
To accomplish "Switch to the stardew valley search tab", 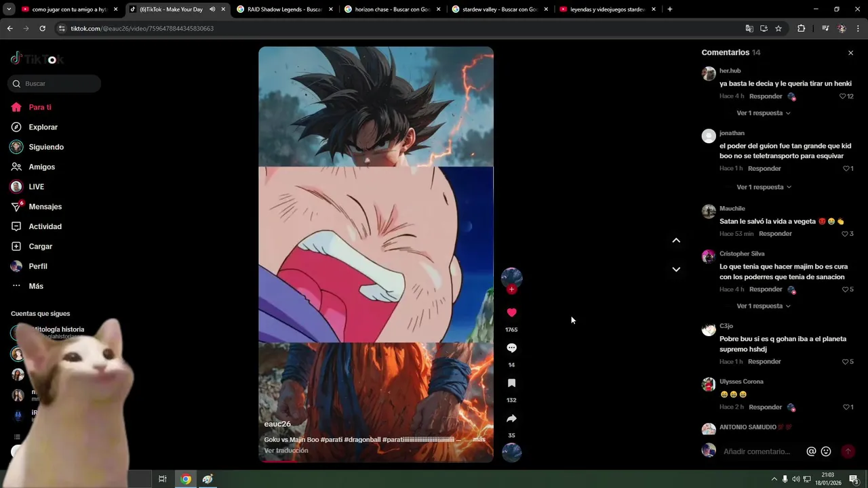I will 500,9.
